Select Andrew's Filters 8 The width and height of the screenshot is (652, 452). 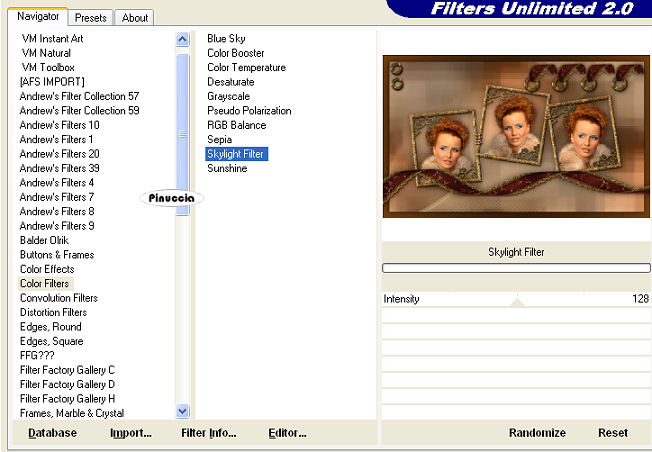[x=57, y=211]
